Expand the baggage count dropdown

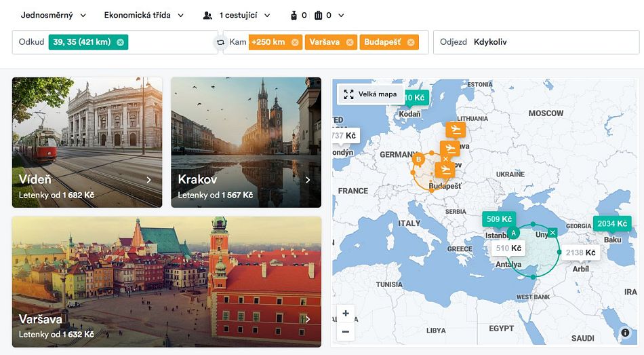[317, 15]
